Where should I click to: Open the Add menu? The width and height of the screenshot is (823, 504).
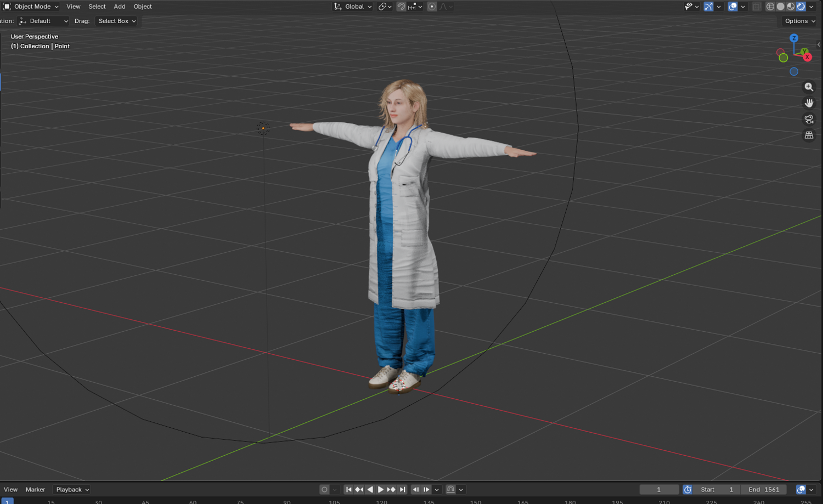[120, 7]
